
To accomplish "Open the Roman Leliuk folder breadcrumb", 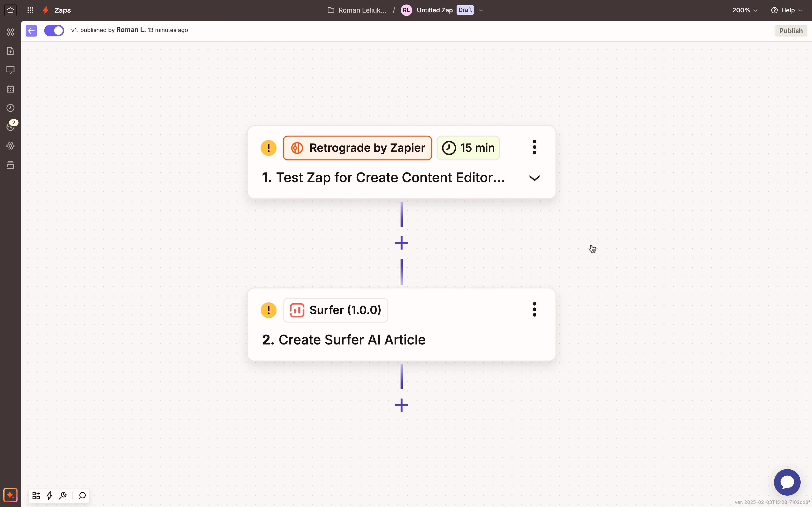I will pyautogui.click(x=357, y=10).
